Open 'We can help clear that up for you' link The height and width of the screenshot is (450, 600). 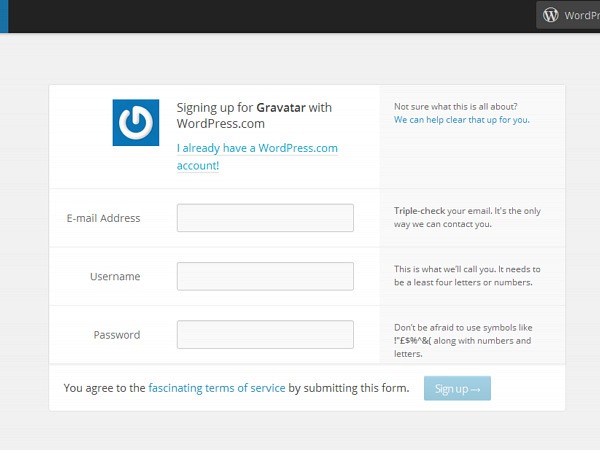[462, 120]
